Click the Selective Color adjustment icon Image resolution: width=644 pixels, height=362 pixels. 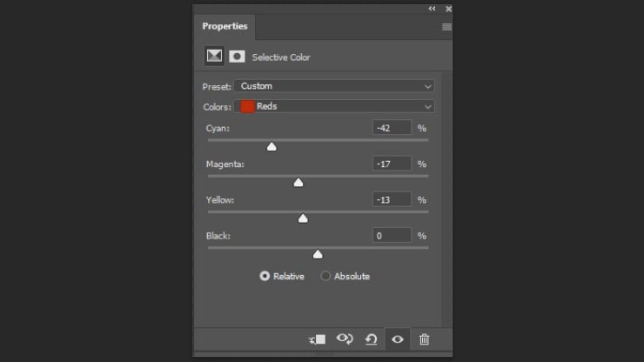coord(213,57)
